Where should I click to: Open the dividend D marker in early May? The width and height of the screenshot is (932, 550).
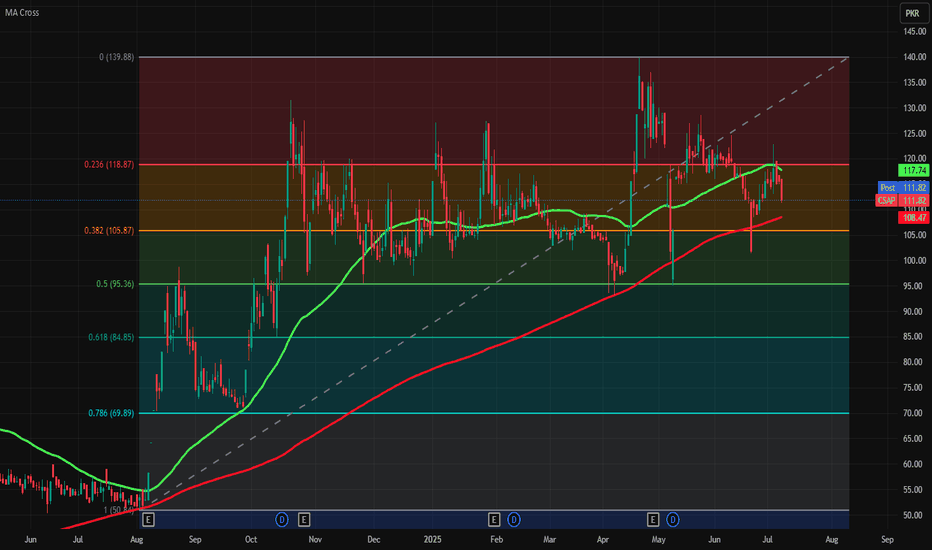[x=672, y=520]
